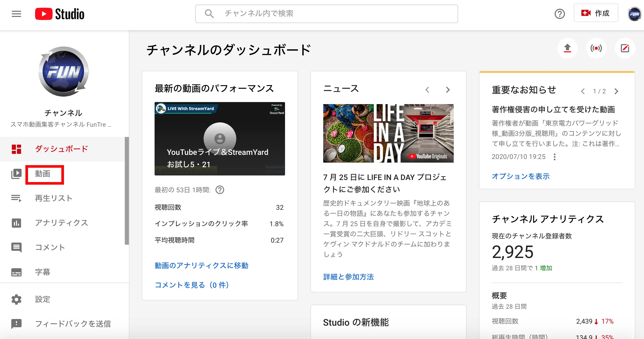
Task: Select the アナリティクス sidebar icon
Action: pos(16,223)
